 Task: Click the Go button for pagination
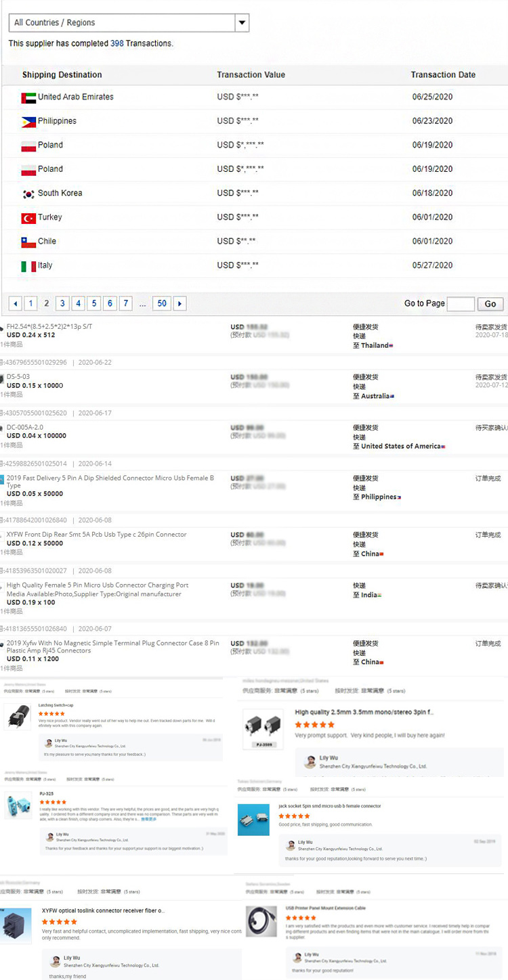pyautogui.click(x=490, y=304)
